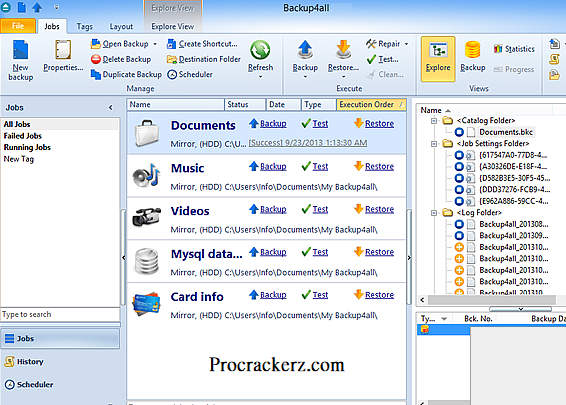566x405 pixels.
Task: Collapse the Jobs pane with chevron
Action: (110, 108)
